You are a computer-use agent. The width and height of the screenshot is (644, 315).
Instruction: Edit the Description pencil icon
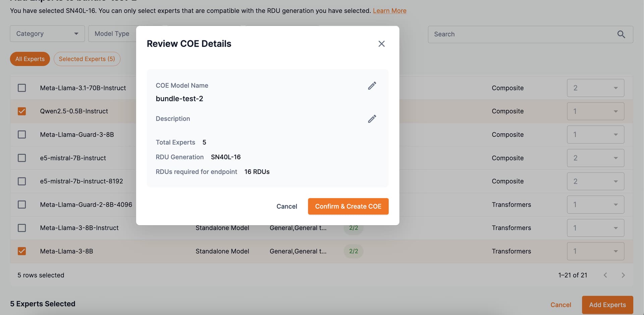pyautogui.click(x=372, y=119)
